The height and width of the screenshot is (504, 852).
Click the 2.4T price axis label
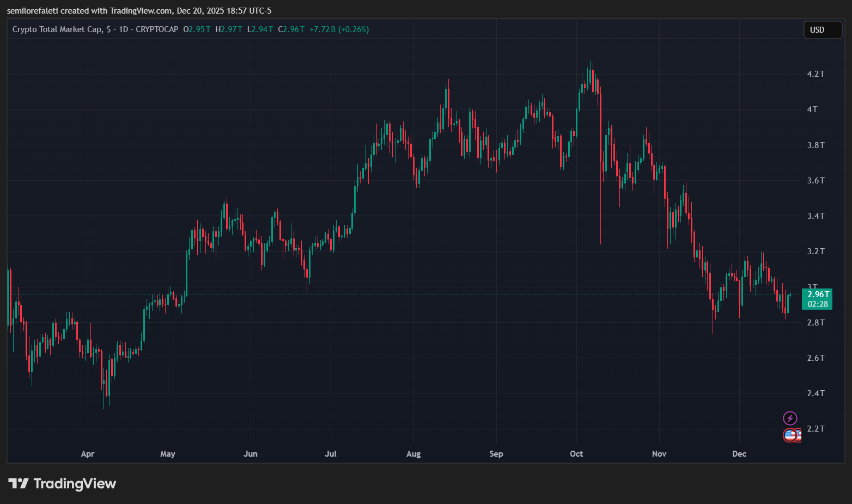click(x=816, y=394)
